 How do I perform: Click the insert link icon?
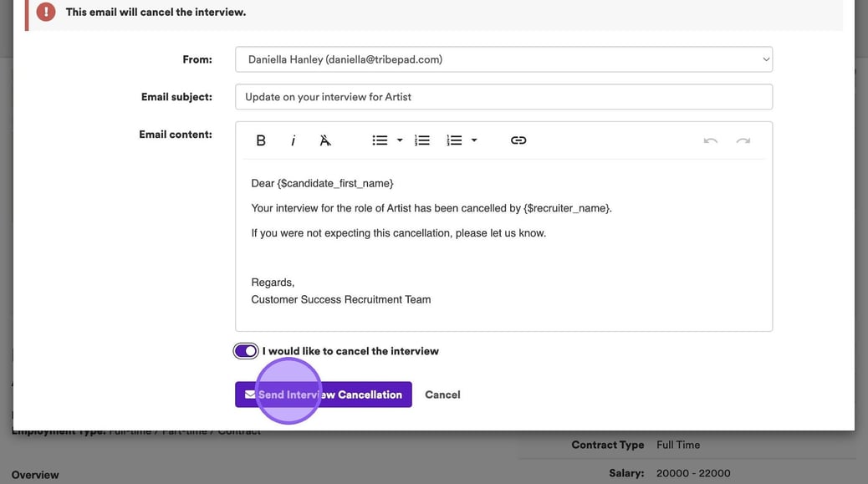tap(518, 140)
